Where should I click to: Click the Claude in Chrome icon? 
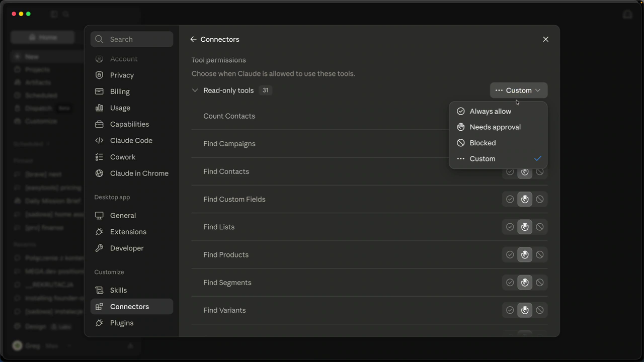point(99,173)
